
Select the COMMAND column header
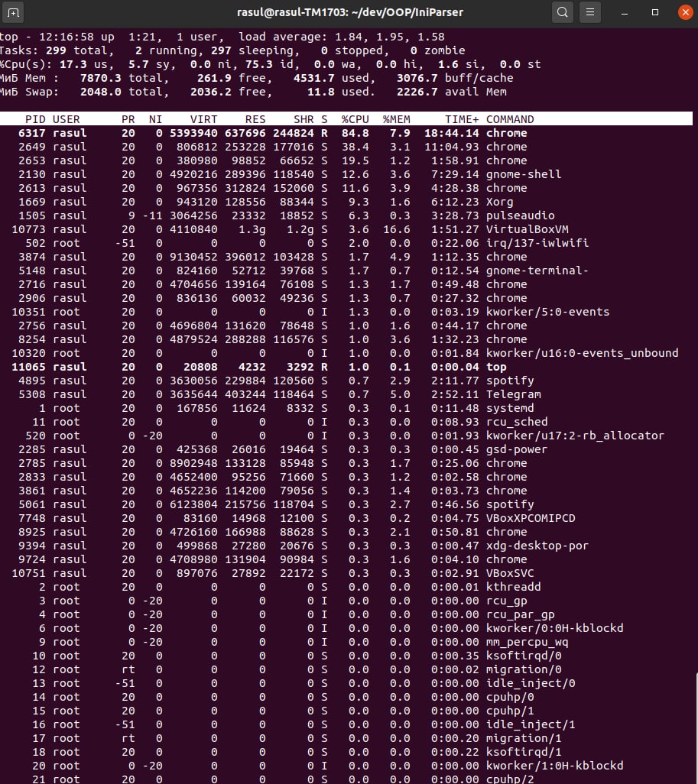click(x=510, y=119)
